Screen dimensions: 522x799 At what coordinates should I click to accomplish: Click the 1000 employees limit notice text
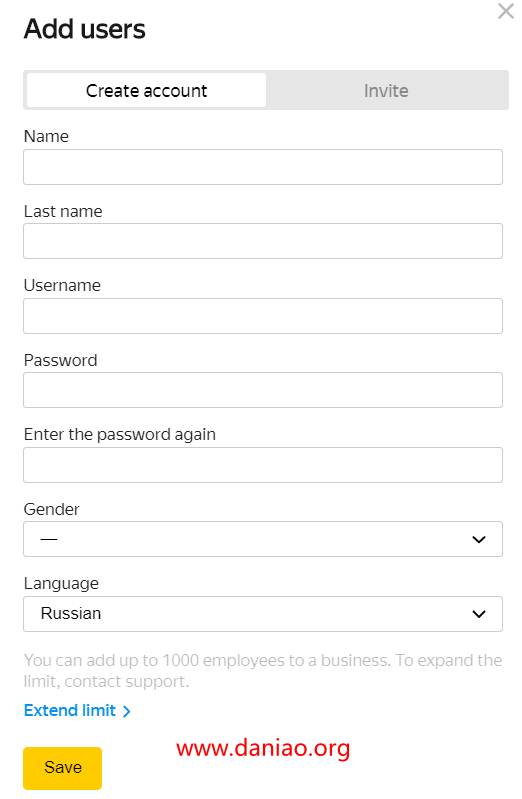pos(263,671)
